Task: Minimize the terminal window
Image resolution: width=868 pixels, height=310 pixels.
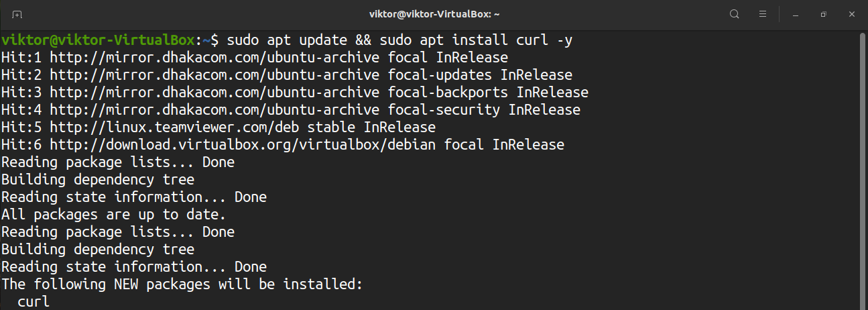Action: tap(795, 14)
